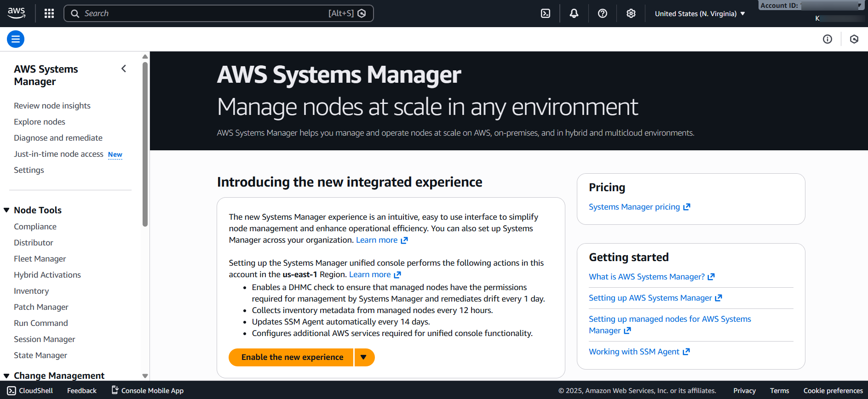Open Cookie preferences in footer
The height and width of the screenshot is (399, 868).
point(833,391)
